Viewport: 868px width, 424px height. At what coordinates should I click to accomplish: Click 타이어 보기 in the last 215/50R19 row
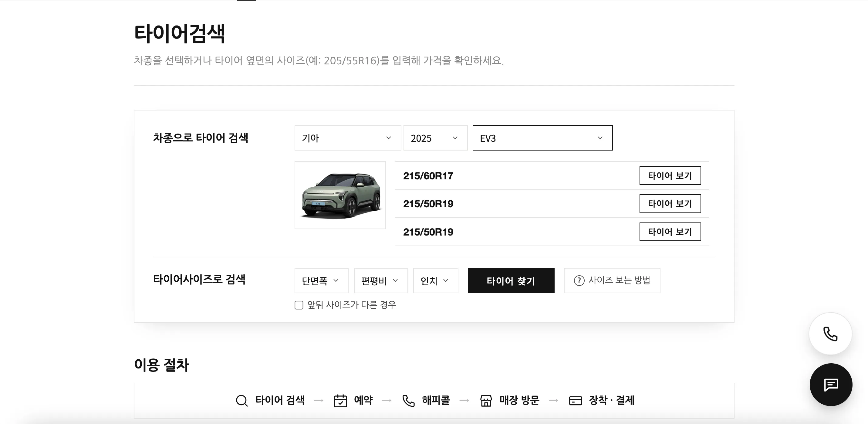[670, 232]
